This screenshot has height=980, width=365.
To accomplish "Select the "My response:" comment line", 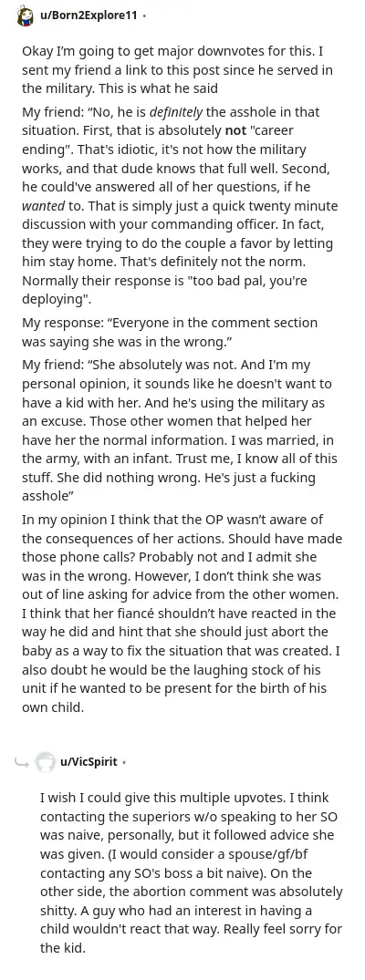I will coord(170,333).
